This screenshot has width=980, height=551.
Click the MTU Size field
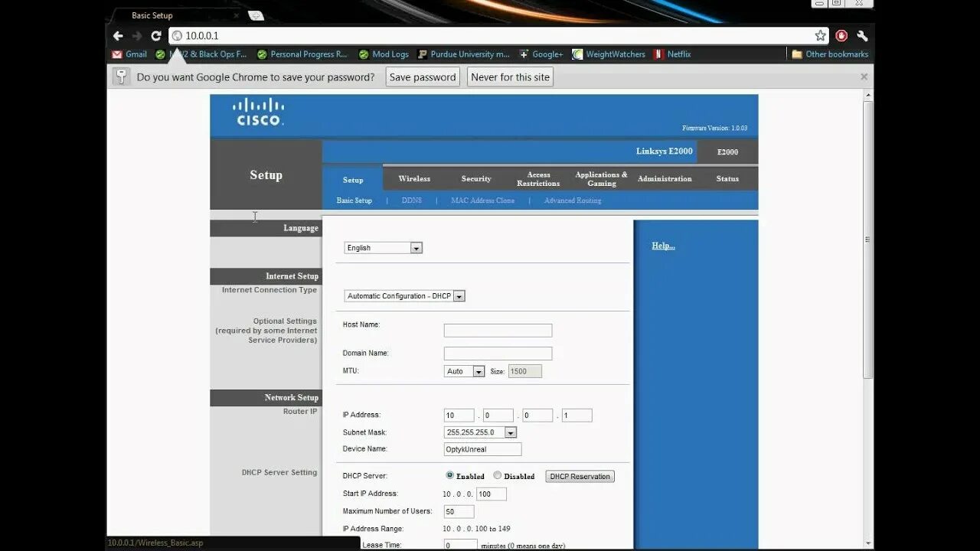(x=525, y=371)
